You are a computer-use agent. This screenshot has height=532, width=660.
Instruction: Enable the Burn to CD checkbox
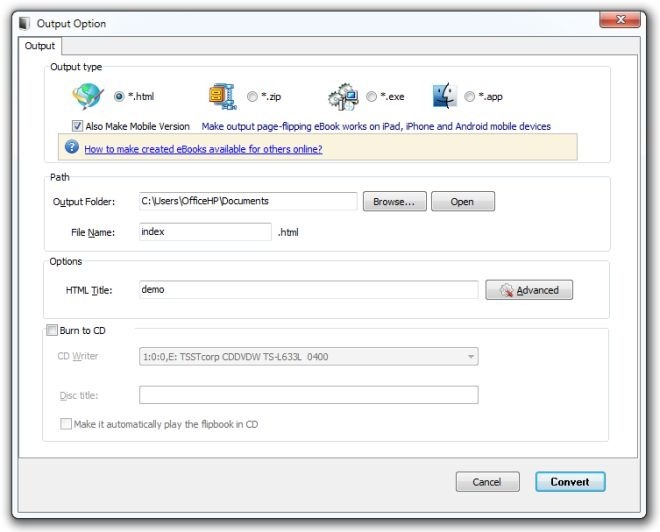[x=52, y=330]
